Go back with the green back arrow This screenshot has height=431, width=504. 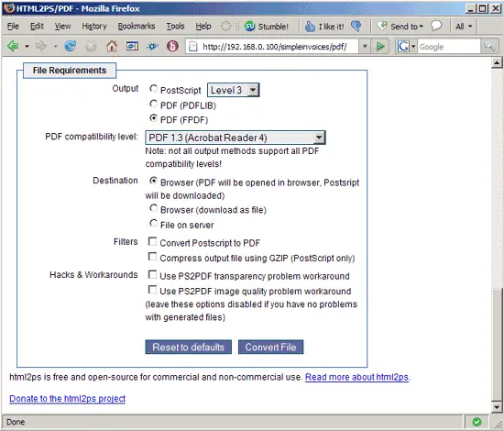coord(13,47)
